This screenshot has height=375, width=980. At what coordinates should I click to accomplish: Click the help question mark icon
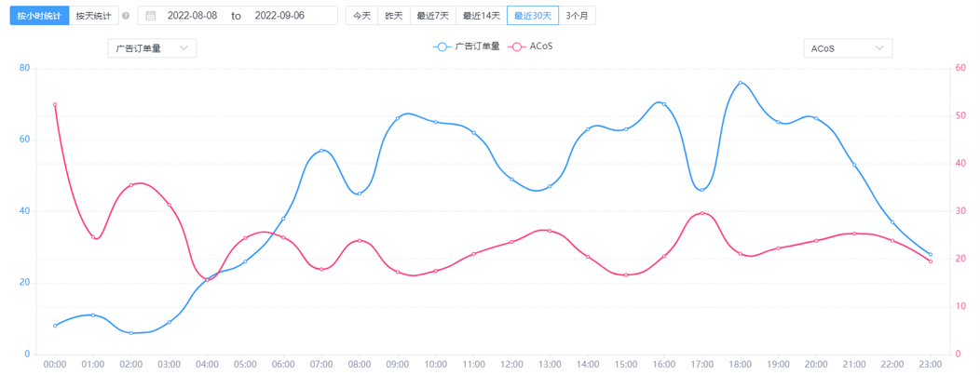[x=126, y=16]
